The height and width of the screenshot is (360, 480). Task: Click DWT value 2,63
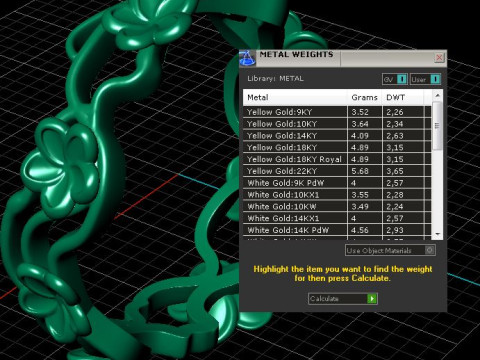(x=395, y=136)
